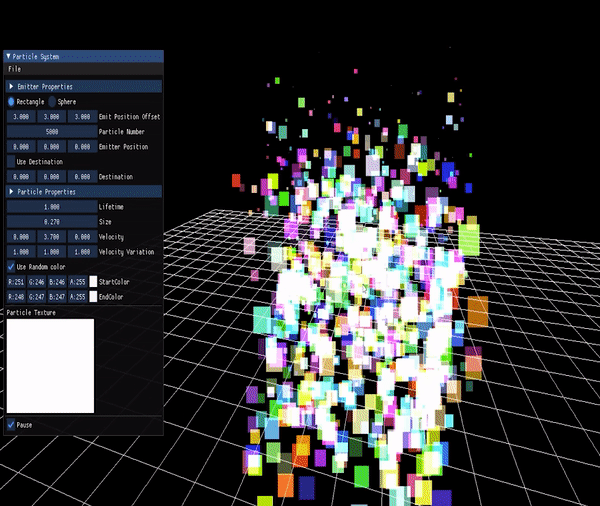Click the StartColor G:246 field

(37, 282)
